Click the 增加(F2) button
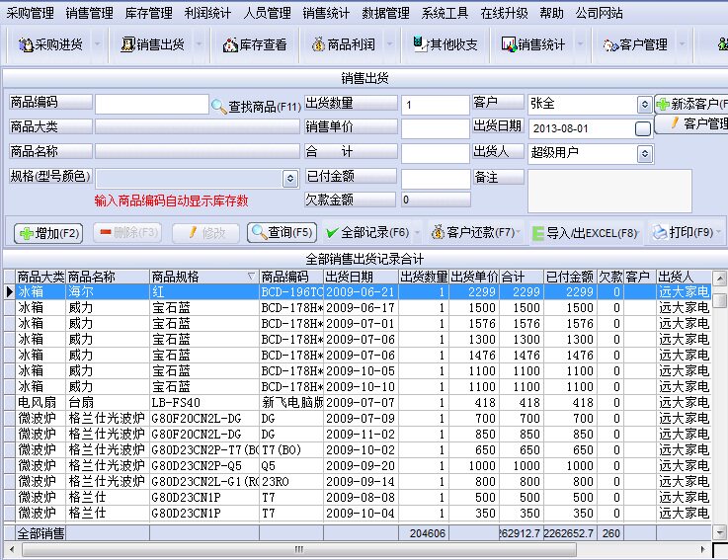728x560 pixels. pos(47,233)
